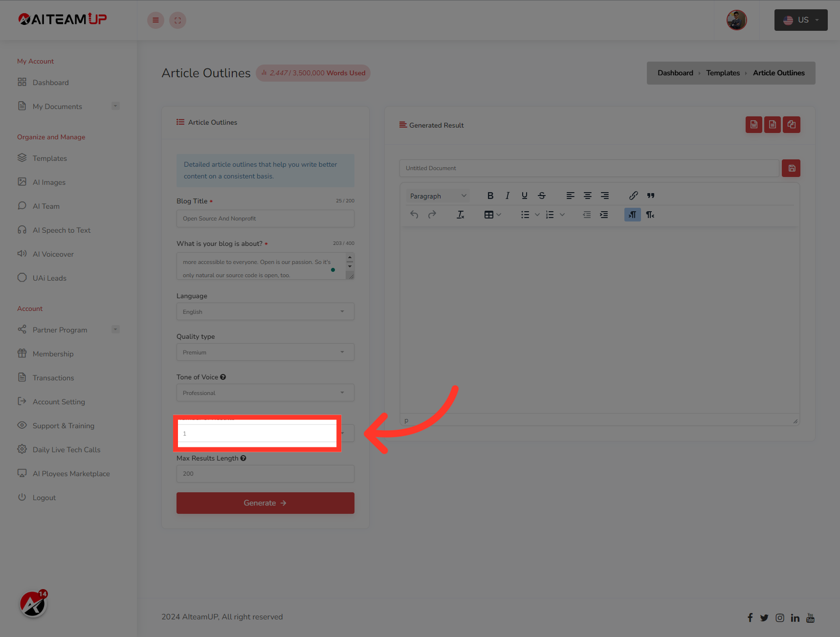Click the Blog Title input field
This screenshot has height=637, width=840.
click(265, 219)
